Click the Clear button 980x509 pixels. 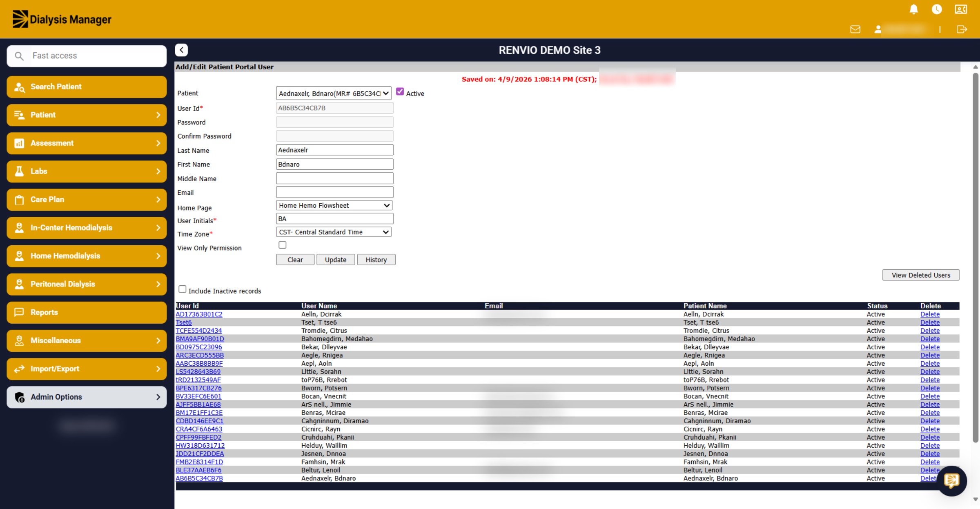[x=295, y=260]
